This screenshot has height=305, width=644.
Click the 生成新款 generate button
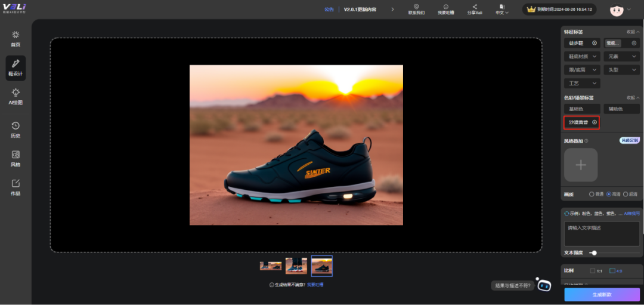[602, 294]
